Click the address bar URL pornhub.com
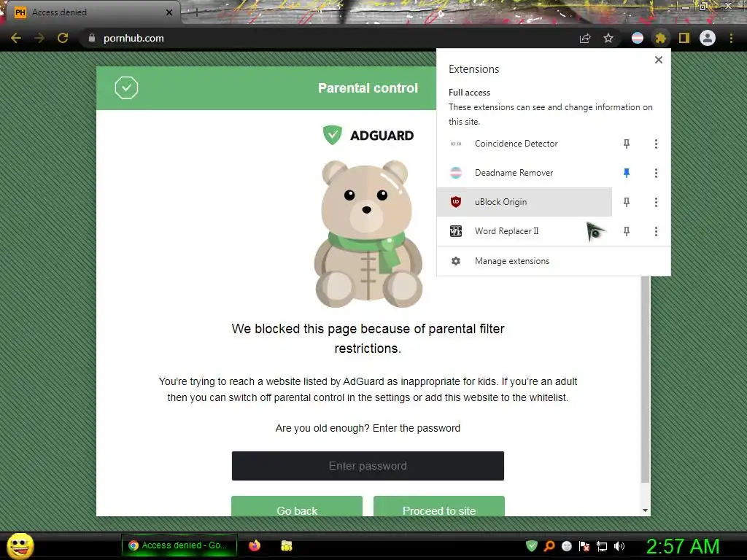Image resolution: width=747 pixels, height=560 pixels. tap(133, 38)
